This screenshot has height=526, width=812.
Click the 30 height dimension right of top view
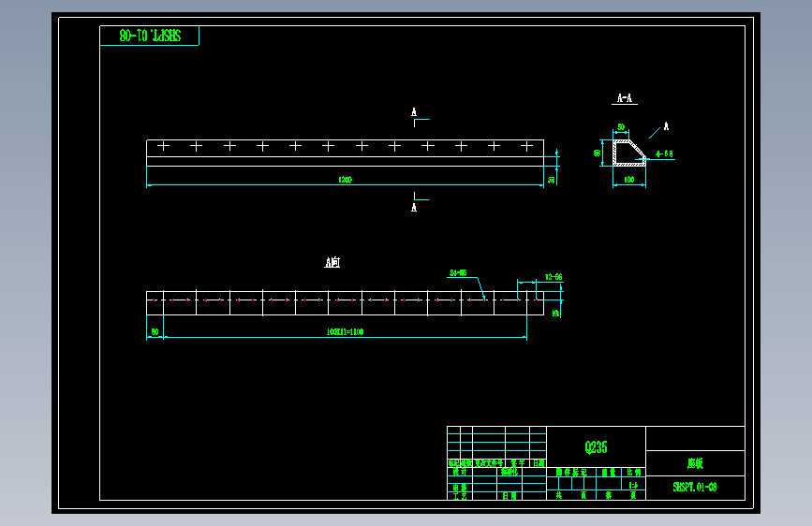click(x=552, y=180)
